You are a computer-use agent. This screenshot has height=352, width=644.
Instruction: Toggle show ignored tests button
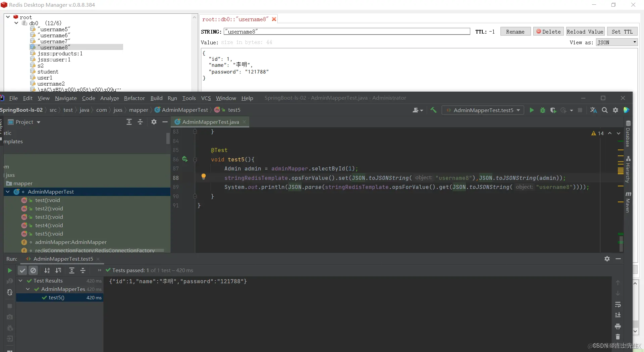tap(33, 270)
